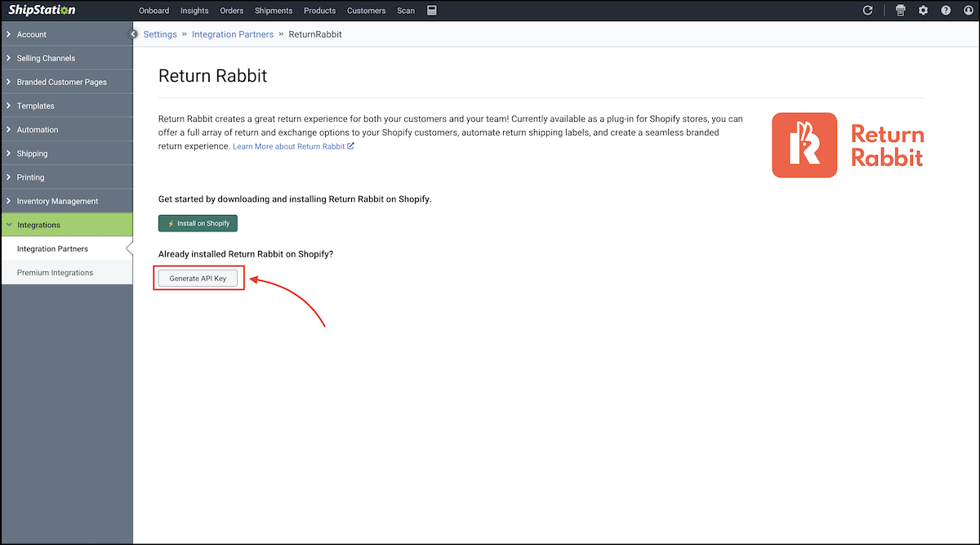Switch to the Shipments section
Viewport: 980px width, 545px height.
pos(273,10)
